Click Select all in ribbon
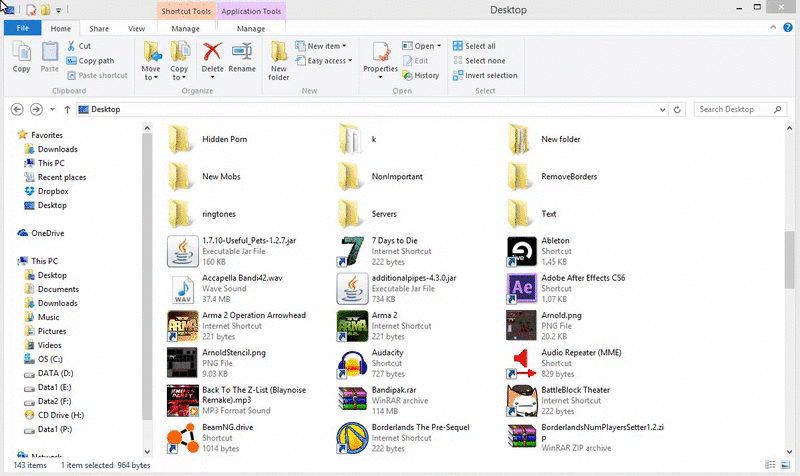This screenshot has height=476, width=800. pyautogui.click(x=474, y=46)
